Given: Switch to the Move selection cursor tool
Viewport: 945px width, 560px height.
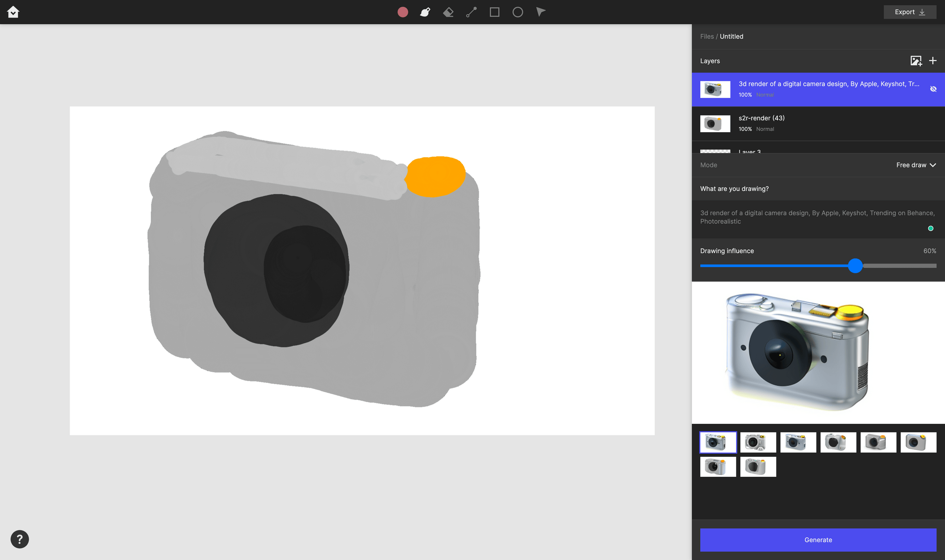Looking at the screenshot, I should [x=540, y=12].
